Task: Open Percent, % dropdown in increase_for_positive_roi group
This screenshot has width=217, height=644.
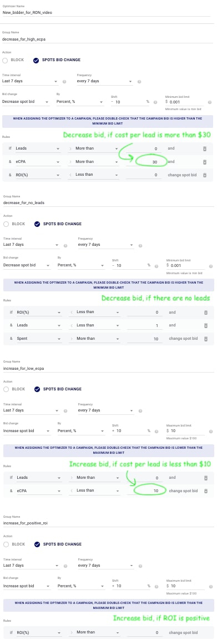Action: pyautogui.click(x=81, y=586)
